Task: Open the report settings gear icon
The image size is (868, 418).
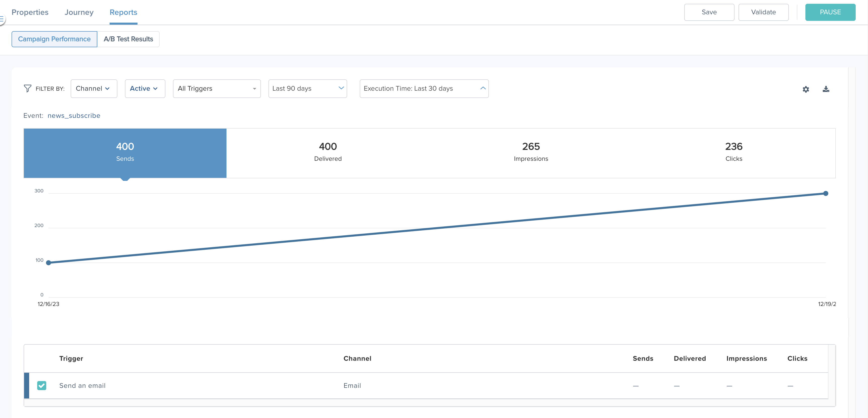Action: coord(806,89)
